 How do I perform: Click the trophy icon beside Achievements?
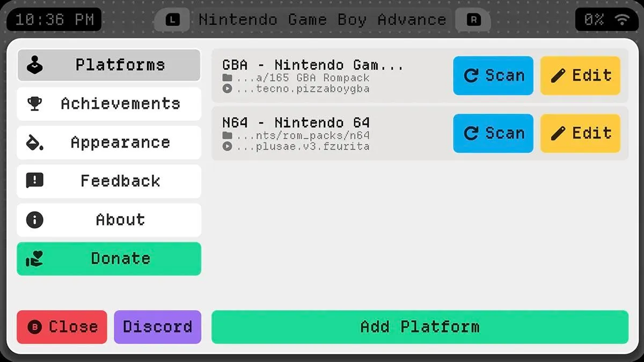click(35, 104)
